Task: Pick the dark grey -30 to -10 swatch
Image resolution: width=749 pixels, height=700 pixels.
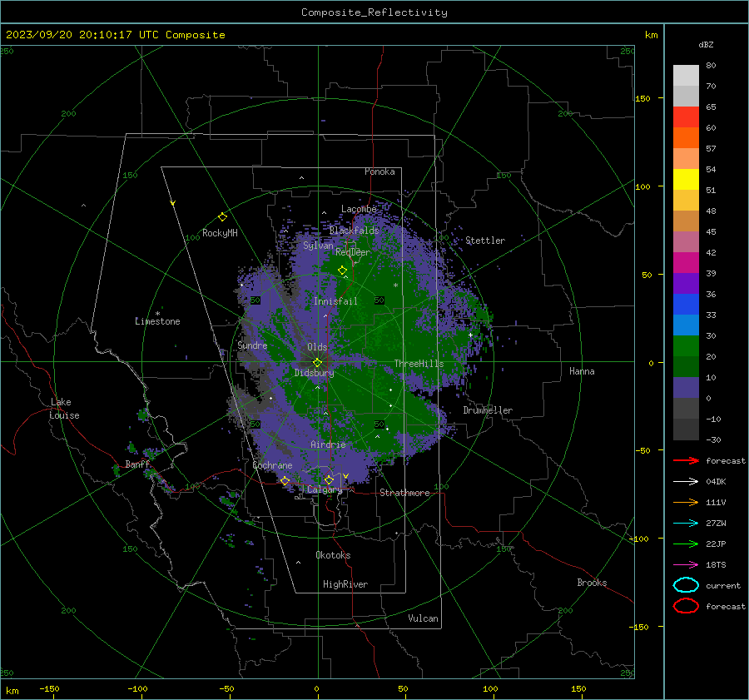Action: click(x=686, y=429)
